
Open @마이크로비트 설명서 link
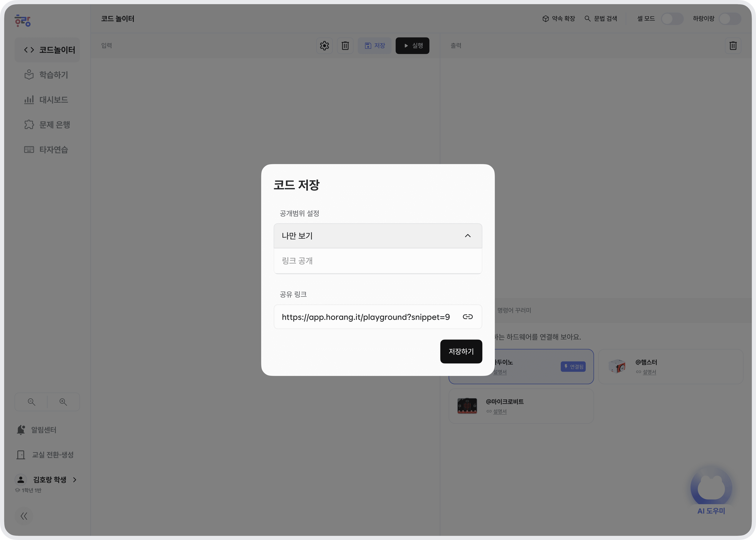[500, 412]
